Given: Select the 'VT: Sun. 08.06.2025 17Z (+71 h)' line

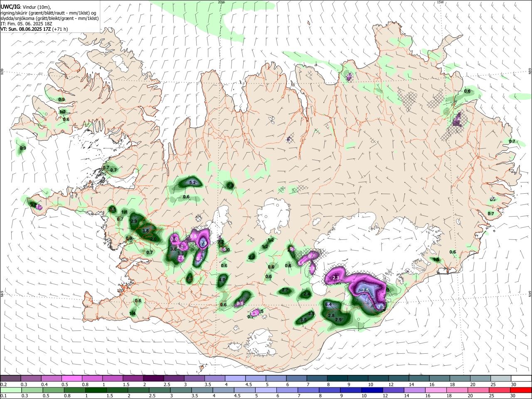Looking at the screenshot, I should pyautogui.click(x=34, y=29).
